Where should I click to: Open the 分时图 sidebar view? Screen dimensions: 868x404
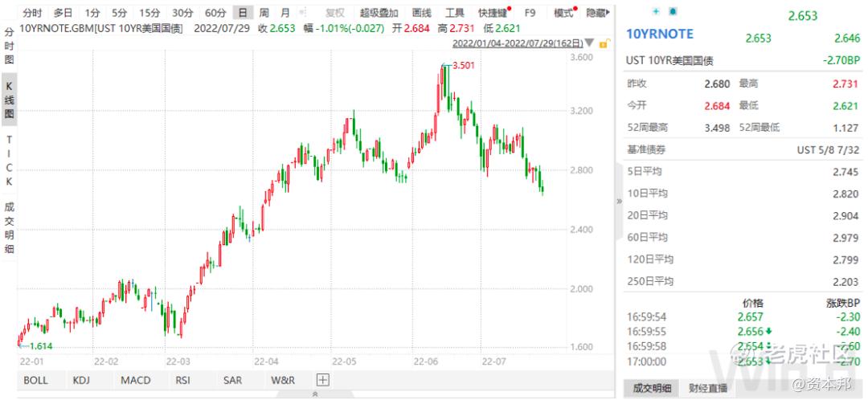(x=10, y=46)
